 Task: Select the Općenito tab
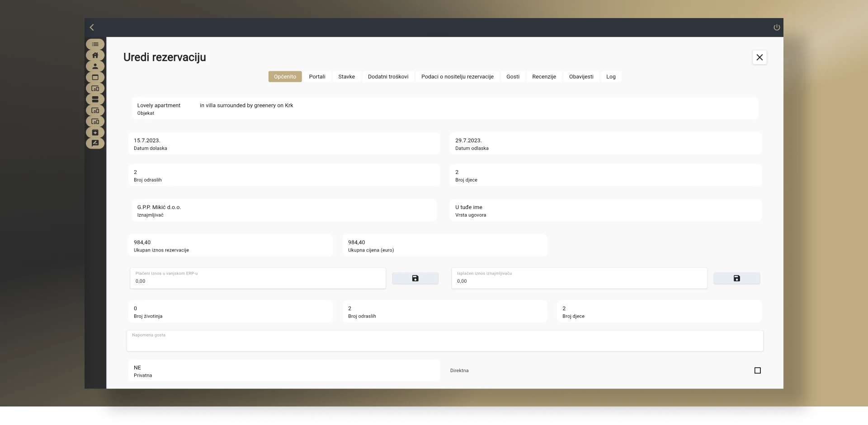point(285,77)
